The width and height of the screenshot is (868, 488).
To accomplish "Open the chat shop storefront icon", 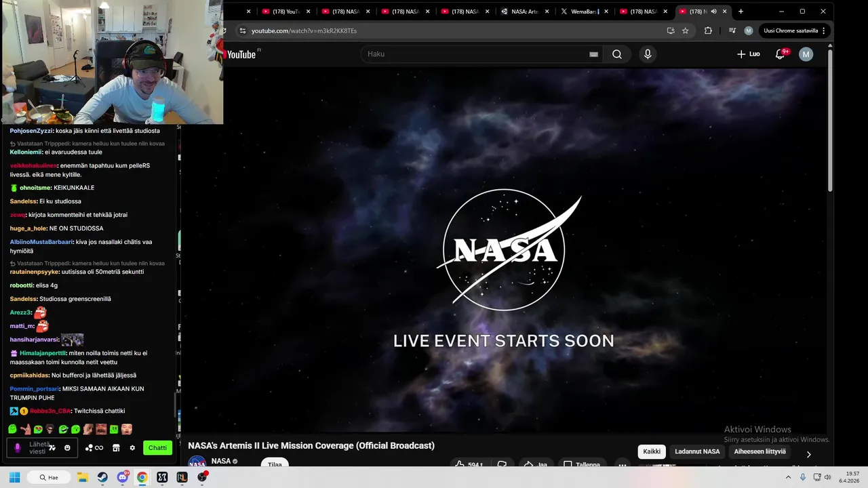I will point(116,448).
